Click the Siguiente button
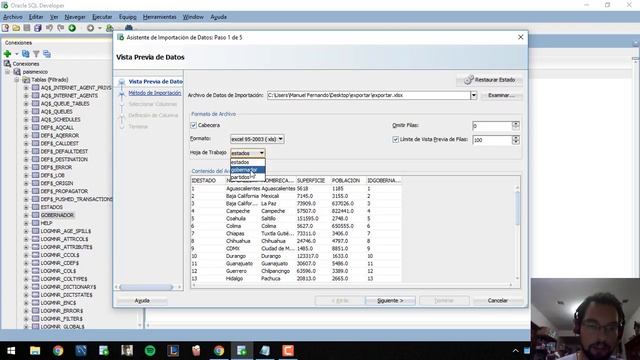 click(x=390, y=301)
